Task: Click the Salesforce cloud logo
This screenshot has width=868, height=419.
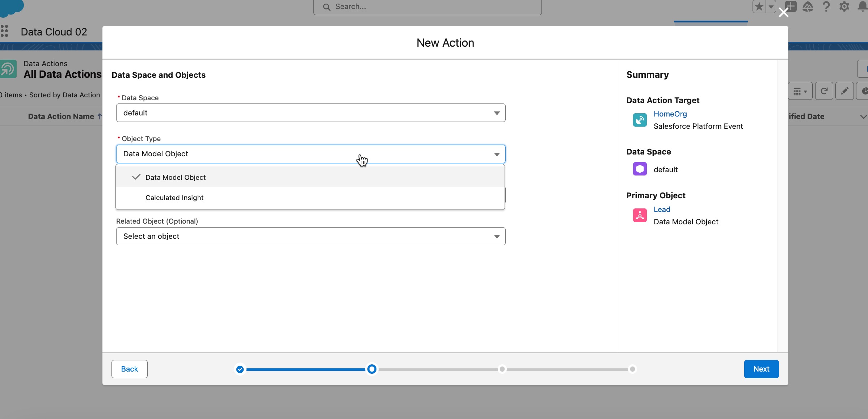Action: click(x=11, y=7)
